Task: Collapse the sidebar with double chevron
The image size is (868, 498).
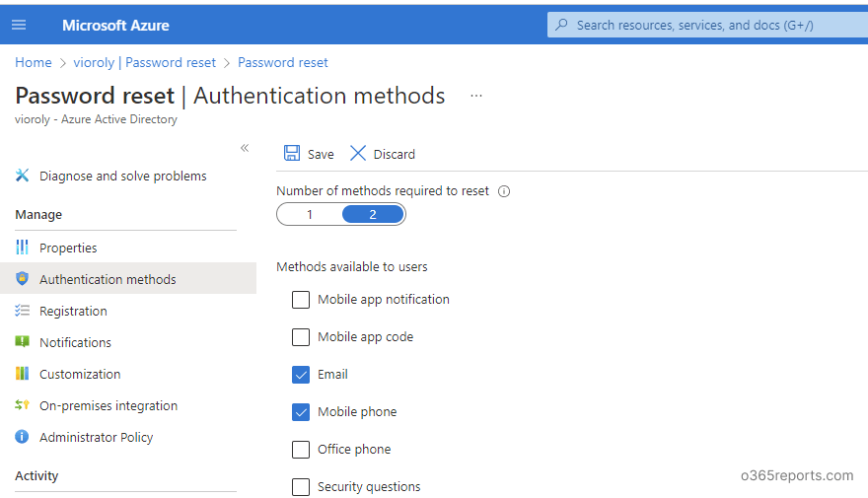Action: tap(245, 148)
